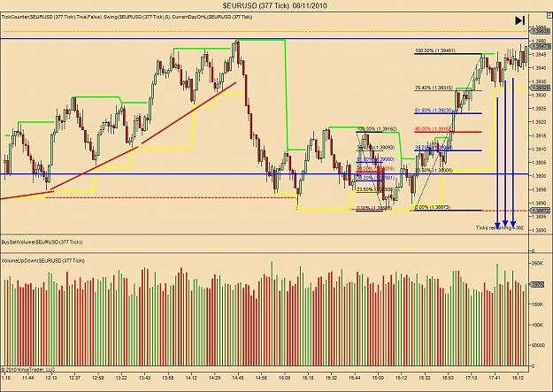Click the 250K volume axis label
This screenshot has width=553, height=392.
tap(537, 263)
